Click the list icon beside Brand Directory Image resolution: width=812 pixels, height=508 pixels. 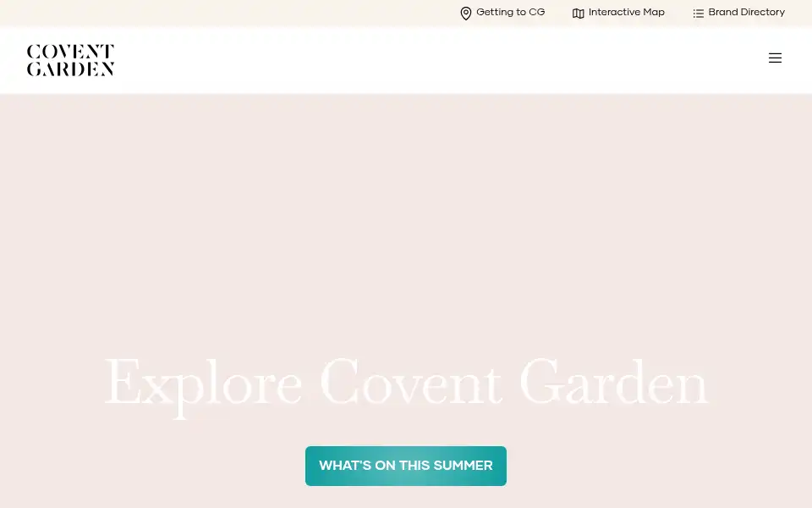point(698,14)
